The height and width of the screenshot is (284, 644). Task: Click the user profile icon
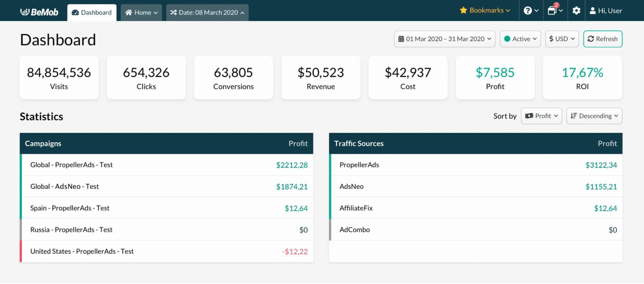tap(592, 11)
